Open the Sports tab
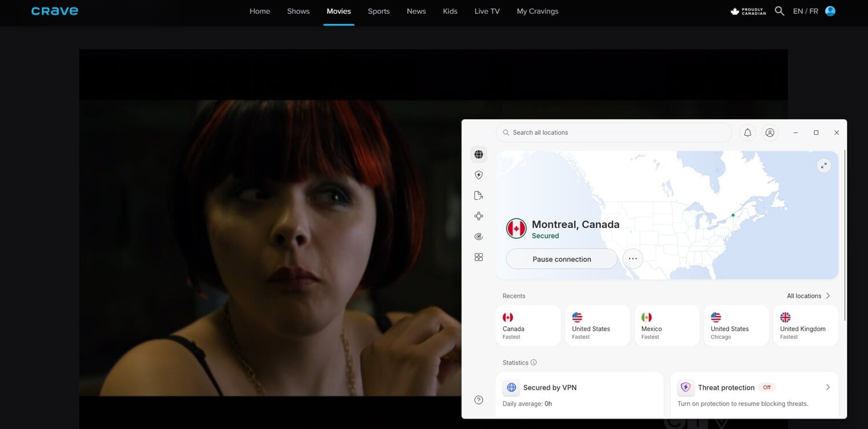868x429 pixels. [x=378, y=11]
